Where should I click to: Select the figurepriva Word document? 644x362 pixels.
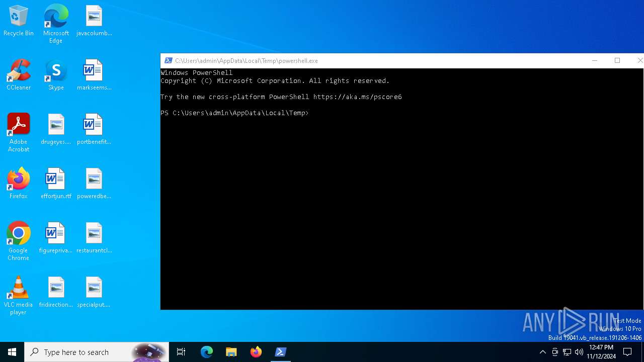[x=56, y=238]
